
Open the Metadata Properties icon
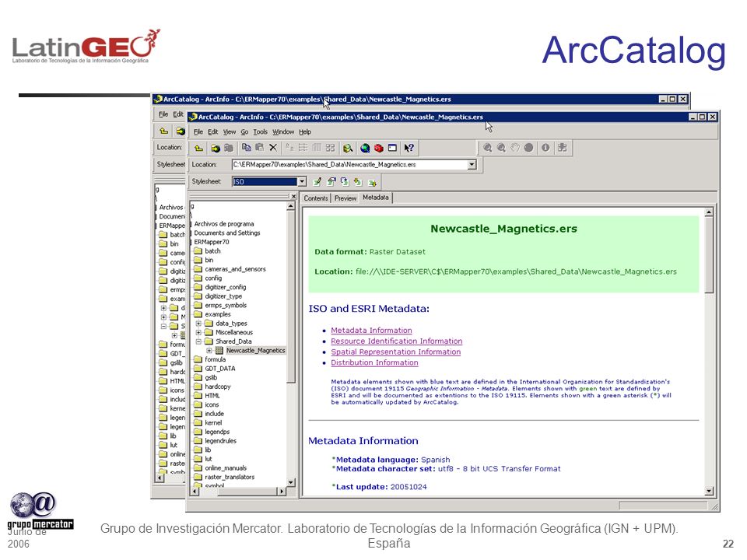(331, 181)
